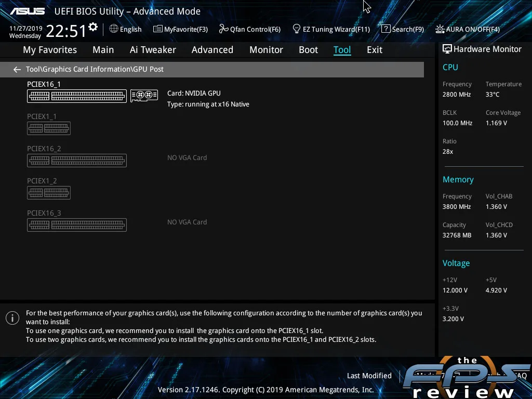Viewport: 532px width, 399px height.
Task: Click BCLK value 100.0 MHz
Action: point(457,123)
